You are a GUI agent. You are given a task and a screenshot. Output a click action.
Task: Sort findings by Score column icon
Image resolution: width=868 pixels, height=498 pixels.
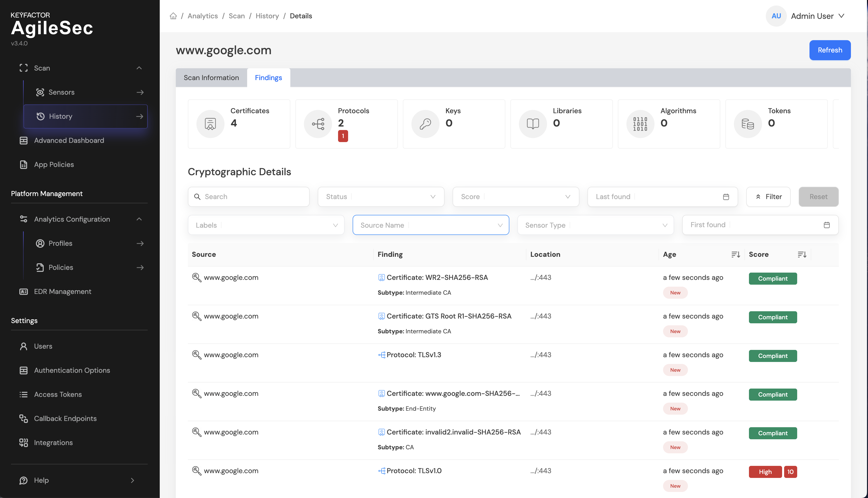[x=802, y=255]
